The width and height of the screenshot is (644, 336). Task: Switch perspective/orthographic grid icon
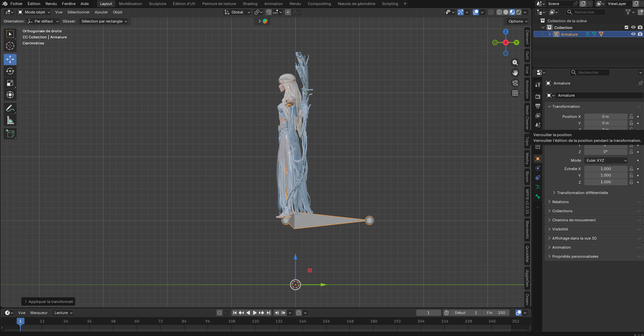click(515, 93)
